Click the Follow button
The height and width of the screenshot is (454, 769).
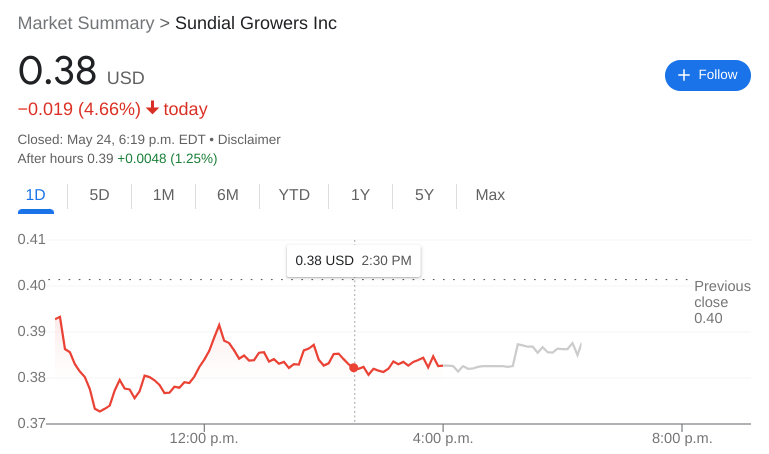[707, 75]
